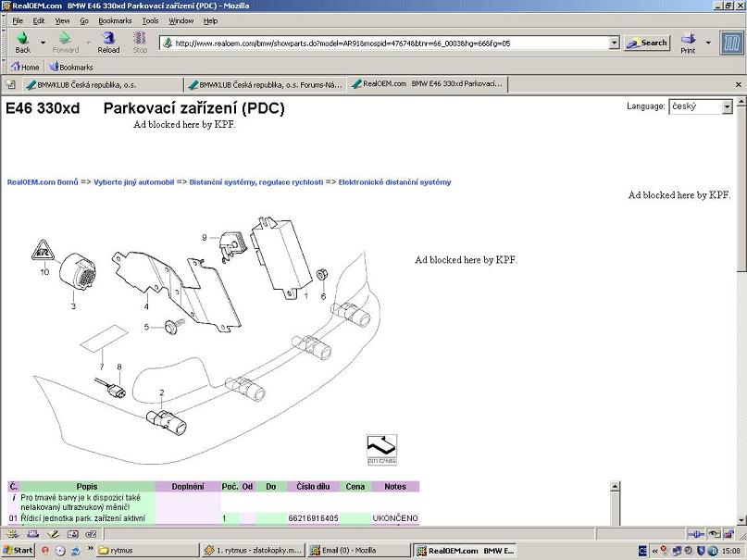Open 'Elektronické distanční systémy' link
The image size is (747, 560).
pyautogui.click(x=394, y=182)
